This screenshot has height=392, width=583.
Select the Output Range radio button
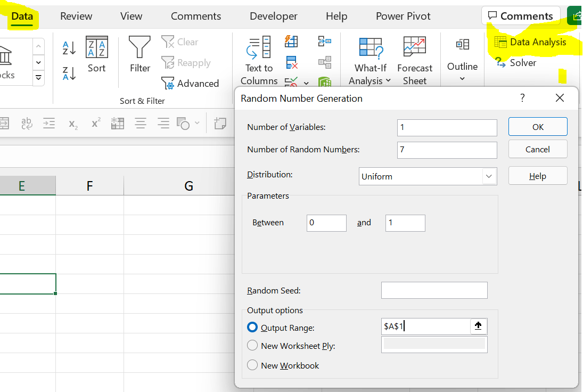253,328
